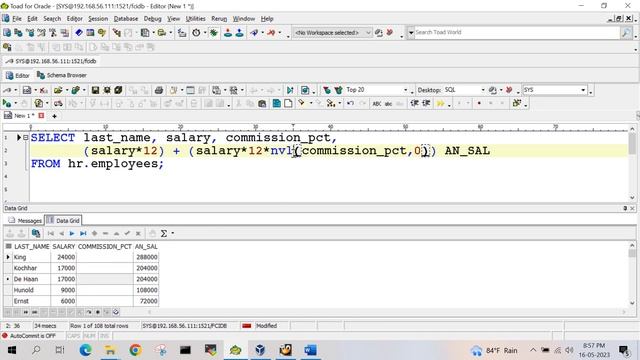The image size is (640, 360).
Task: Switch to the Messages tab
Action: (x=25, y=220)
